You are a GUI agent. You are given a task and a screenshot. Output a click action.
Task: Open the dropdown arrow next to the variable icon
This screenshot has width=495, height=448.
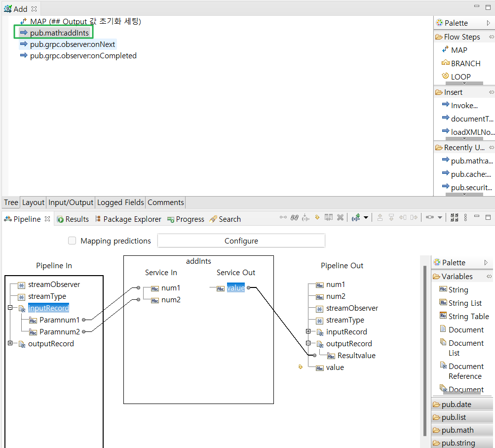(x=366, y=218)
